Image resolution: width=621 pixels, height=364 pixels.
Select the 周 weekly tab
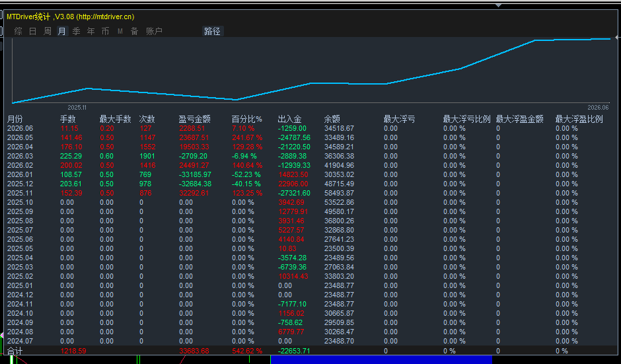pyautogui.click(x=48, y=31)
